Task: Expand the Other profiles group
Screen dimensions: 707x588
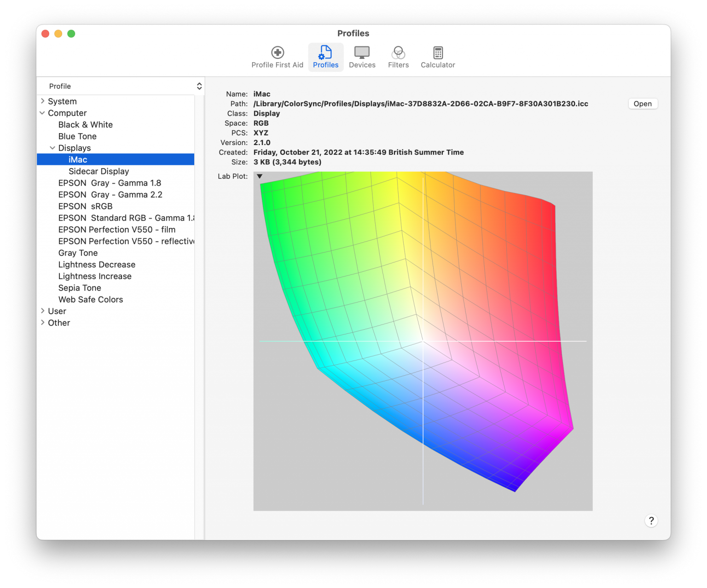Action: 42,322
